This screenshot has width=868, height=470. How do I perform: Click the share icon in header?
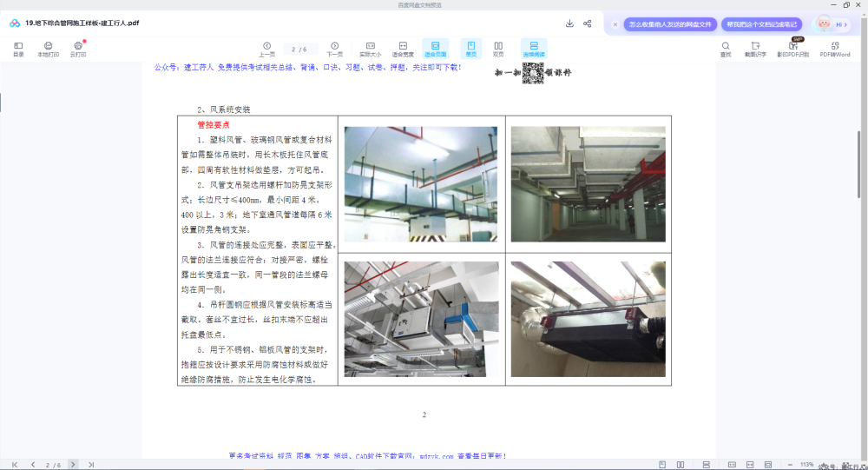pyautogui.click(x=588, y=23)
